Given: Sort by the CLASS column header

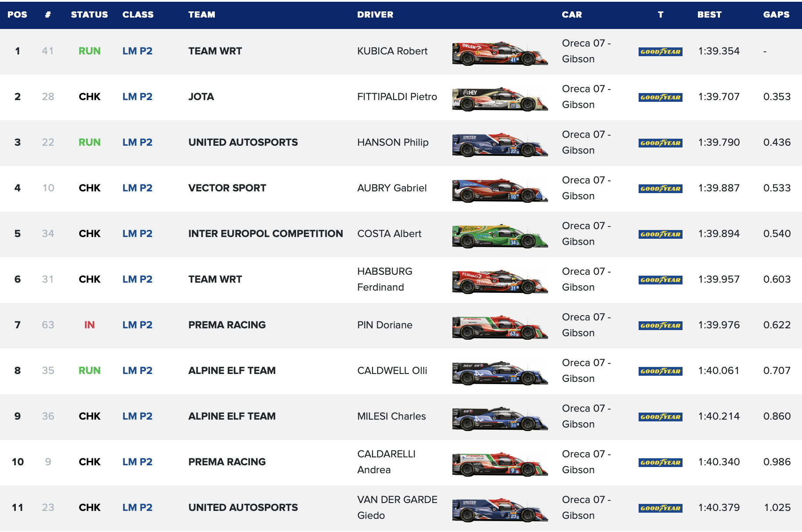Looking at the screenshot, I should 138,14.
